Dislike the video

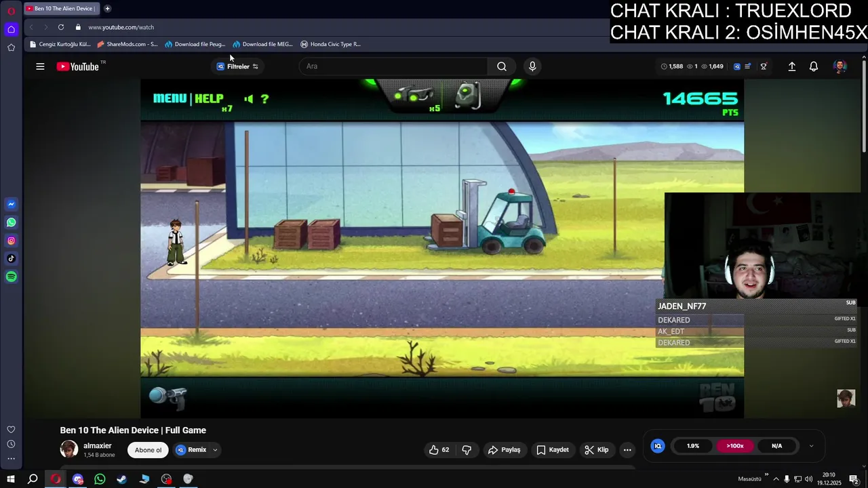point(467,450)
